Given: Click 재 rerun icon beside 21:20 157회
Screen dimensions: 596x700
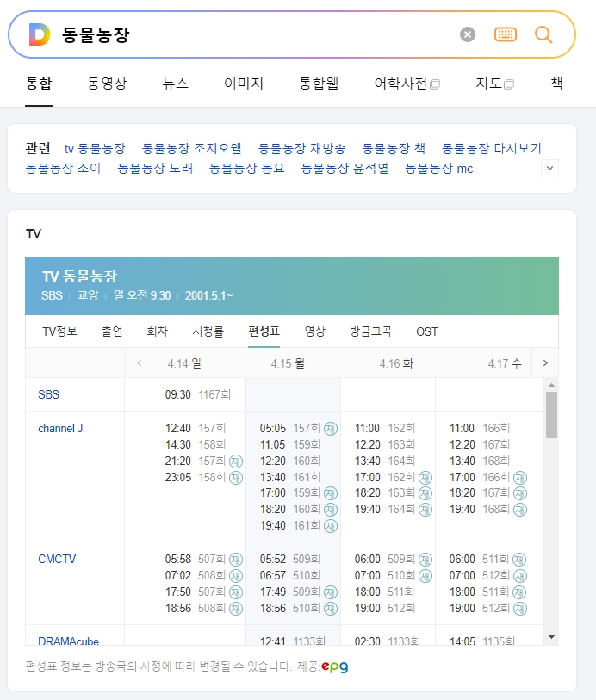Looking at the screenshot, I should [236, 462].
